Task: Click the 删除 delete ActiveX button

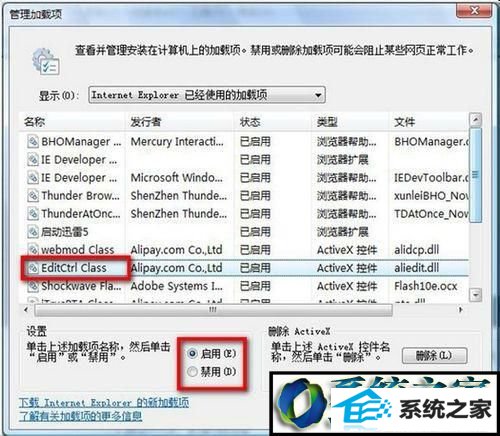Action: point(434,356)
